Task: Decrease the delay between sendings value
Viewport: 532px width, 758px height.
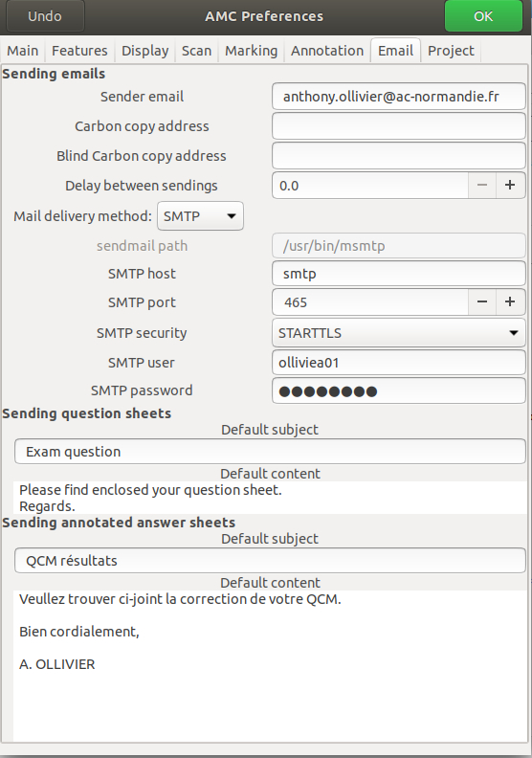Action: (481, 185)
